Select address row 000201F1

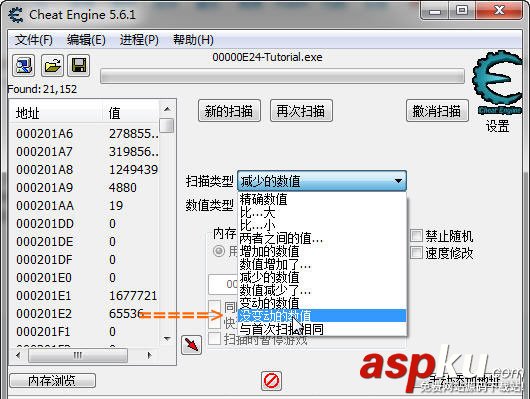[x=85, y=331]
